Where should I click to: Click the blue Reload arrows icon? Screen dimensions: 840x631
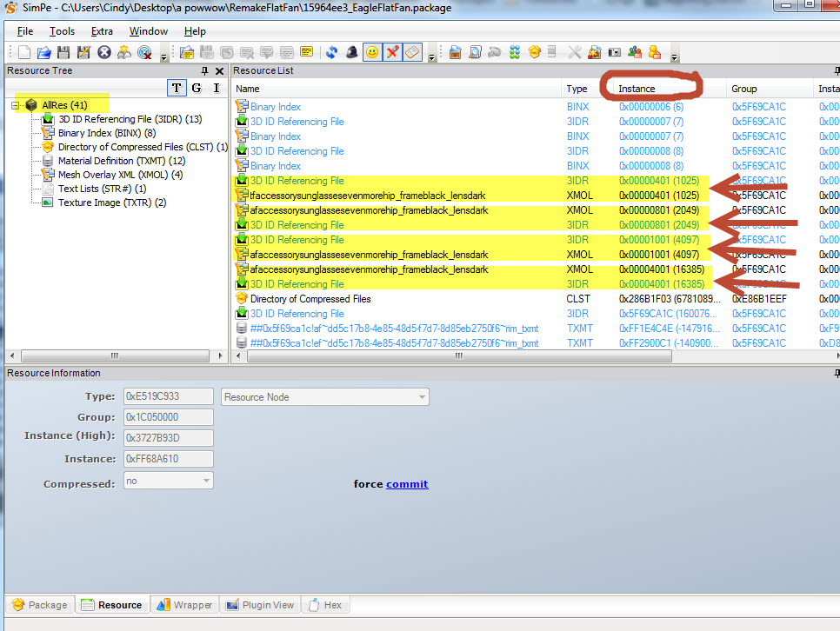331,53
